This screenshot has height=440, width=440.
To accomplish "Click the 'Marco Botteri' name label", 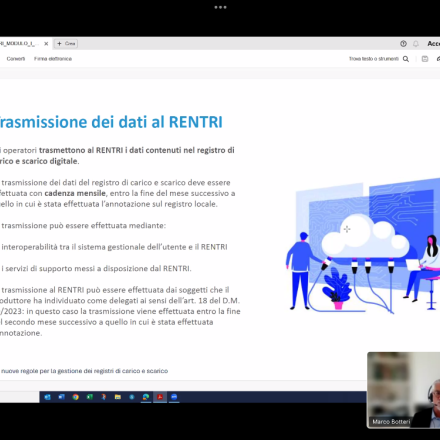I will tap(391, 422).
